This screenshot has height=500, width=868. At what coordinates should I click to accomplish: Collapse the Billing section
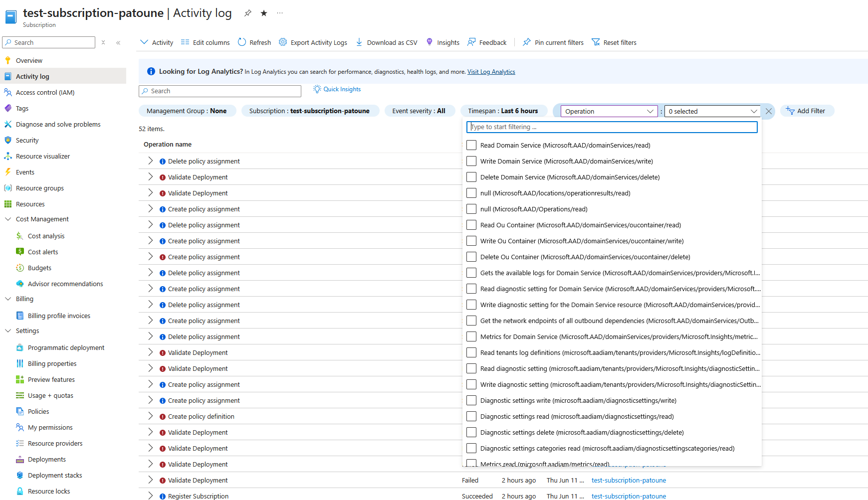coord(8,299)
